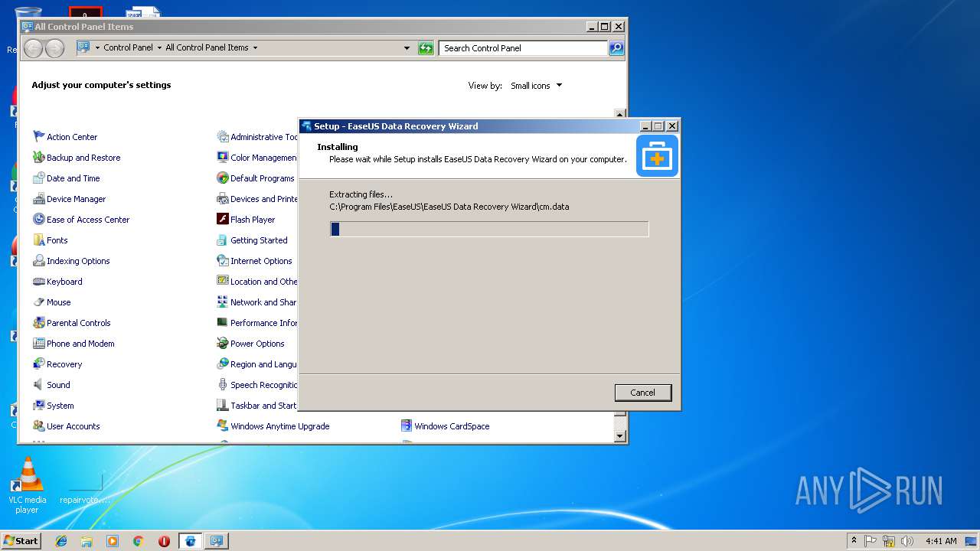980x551 pixels.
Task: Expand Control Panel breadcrumb dropdown arrow
Action: (x=159, y=47)
